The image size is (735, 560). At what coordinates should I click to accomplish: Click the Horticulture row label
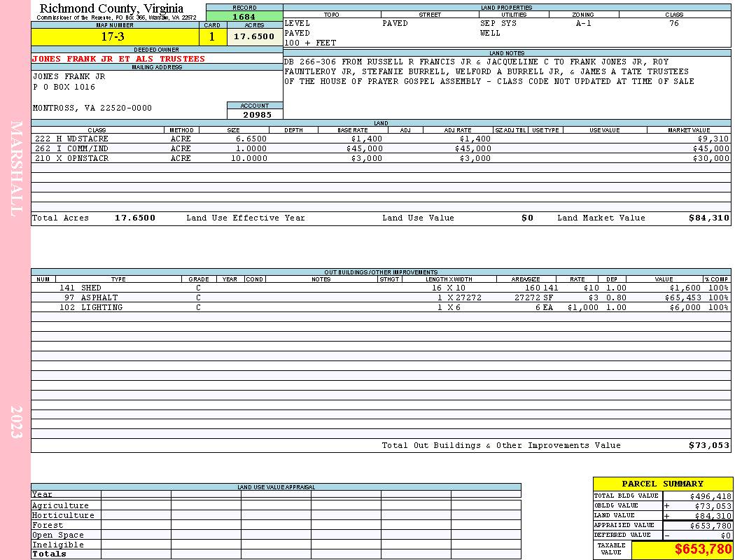(x=63, y=515)
